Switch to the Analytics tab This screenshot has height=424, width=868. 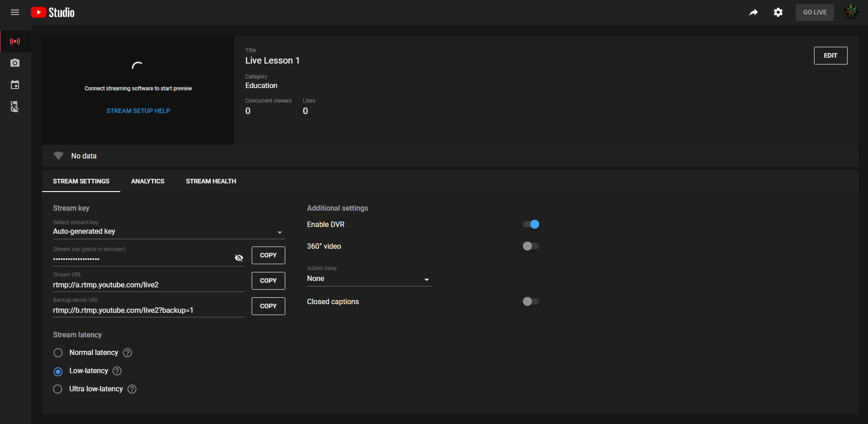(148, 181)
